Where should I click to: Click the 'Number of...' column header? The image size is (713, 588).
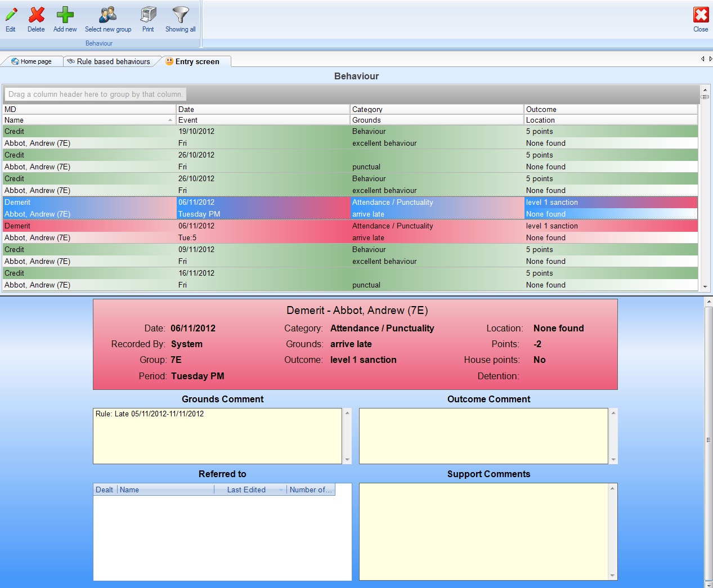point(311,490)
